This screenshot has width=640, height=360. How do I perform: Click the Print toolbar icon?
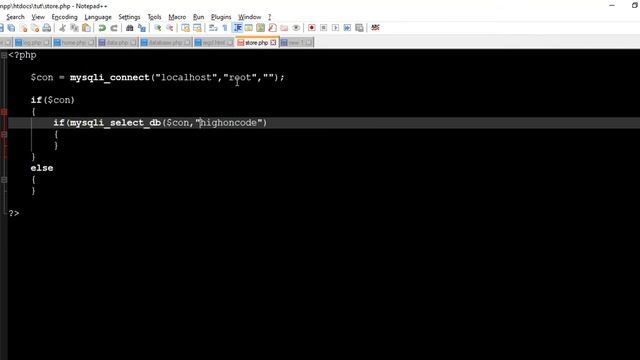47,28
